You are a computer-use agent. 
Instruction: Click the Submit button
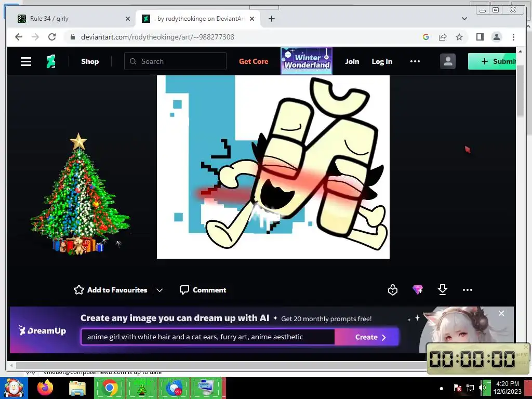[492, 61]
